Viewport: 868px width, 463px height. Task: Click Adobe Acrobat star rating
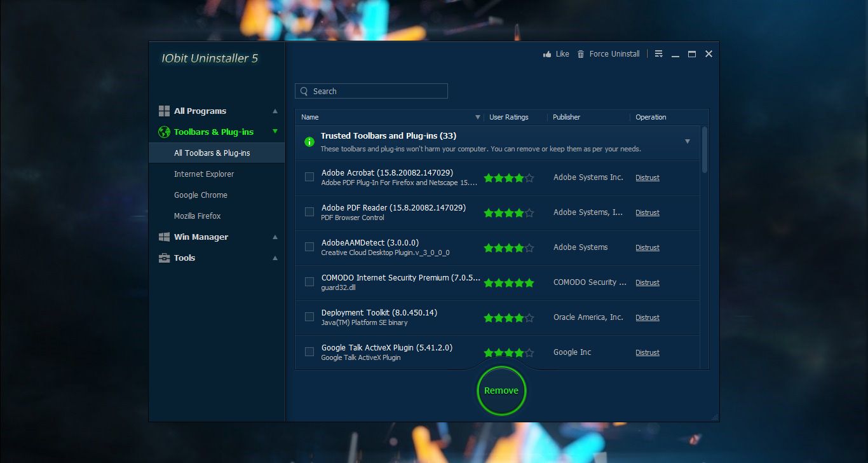pyautogui.click(x=509, y=178)
